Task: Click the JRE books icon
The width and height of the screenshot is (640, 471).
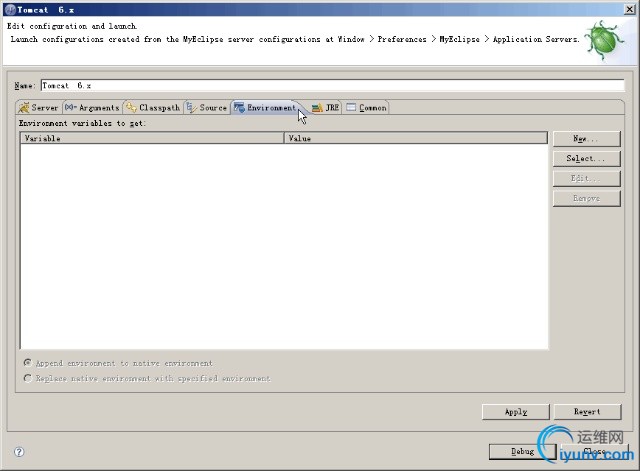Action: coord(317,108)
